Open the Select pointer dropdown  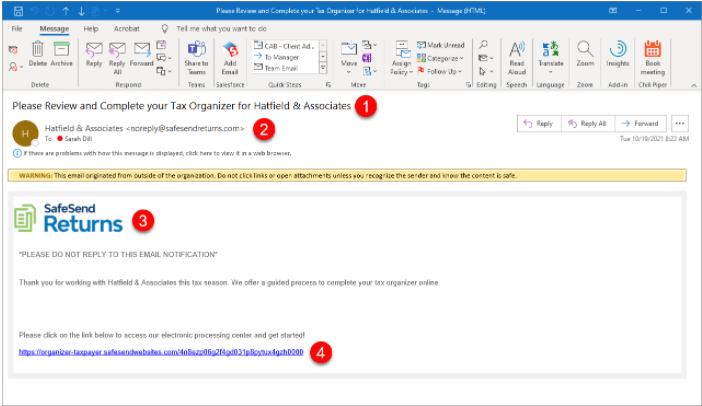point(486,71)
